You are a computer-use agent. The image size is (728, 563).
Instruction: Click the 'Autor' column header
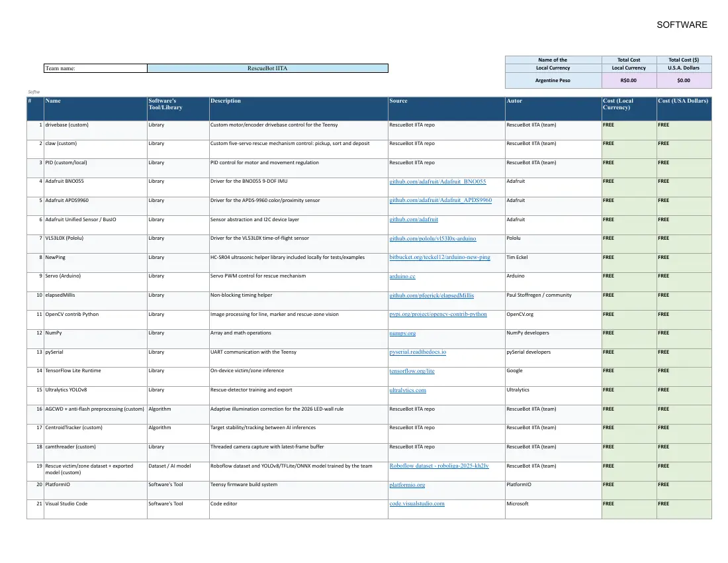pos(553,109)
